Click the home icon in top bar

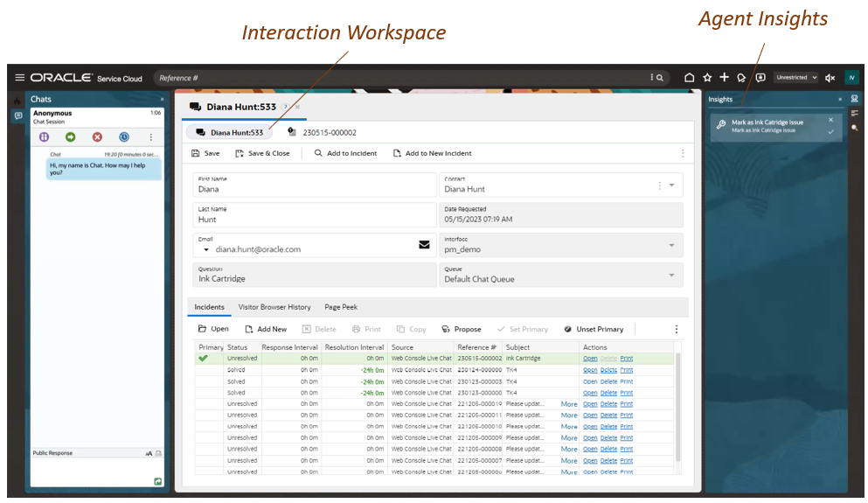tap(689, 78)
